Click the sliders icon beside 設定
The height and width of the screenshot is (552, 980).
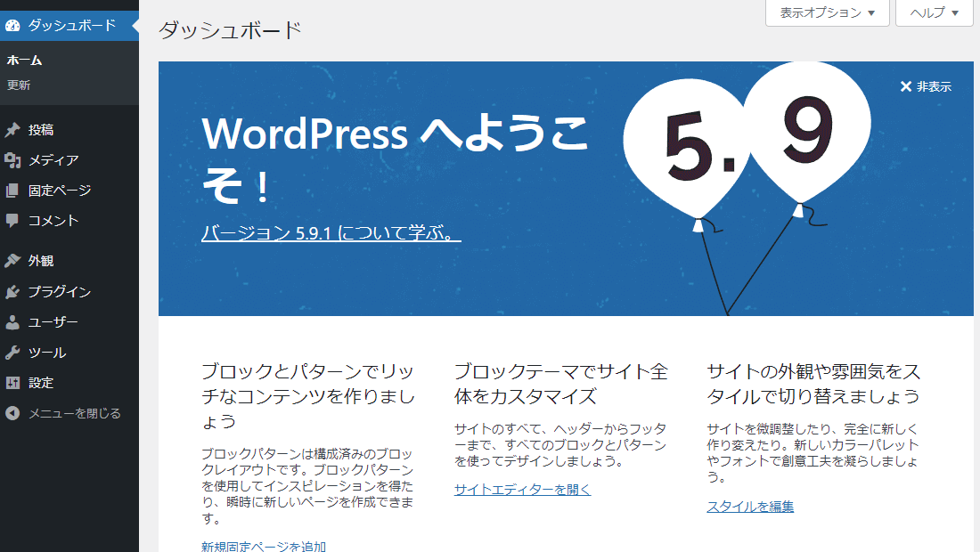point(12,383)
